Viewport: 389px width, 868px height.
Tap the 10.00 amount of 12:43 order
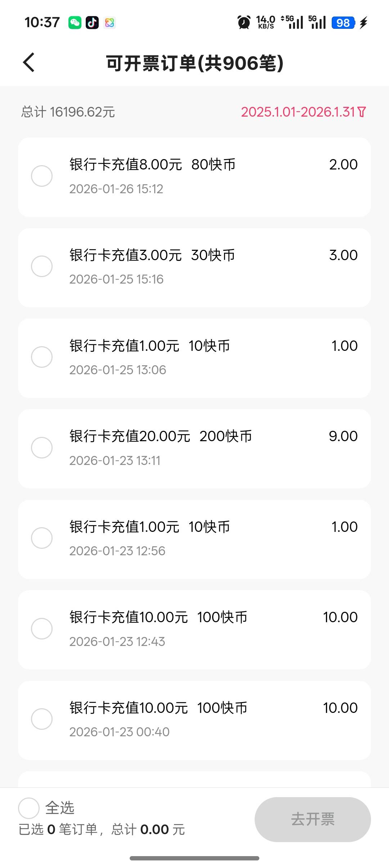(x=340, y=617)
